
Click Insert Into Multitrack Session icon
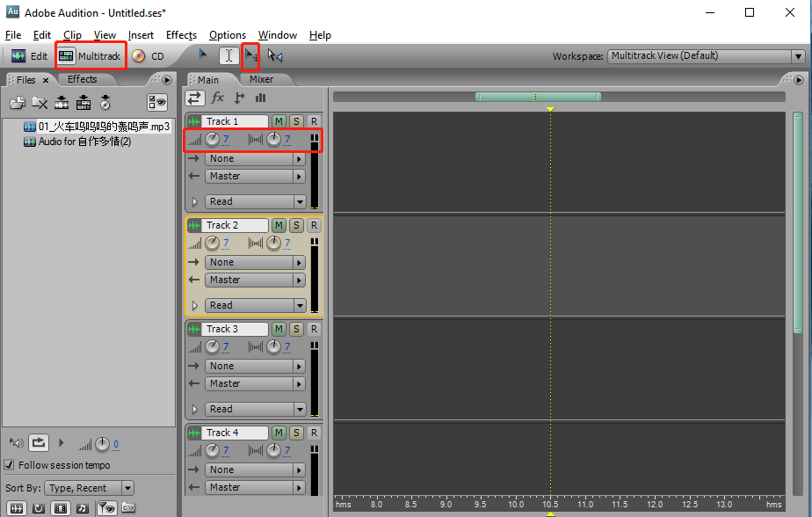click(83, 103)
